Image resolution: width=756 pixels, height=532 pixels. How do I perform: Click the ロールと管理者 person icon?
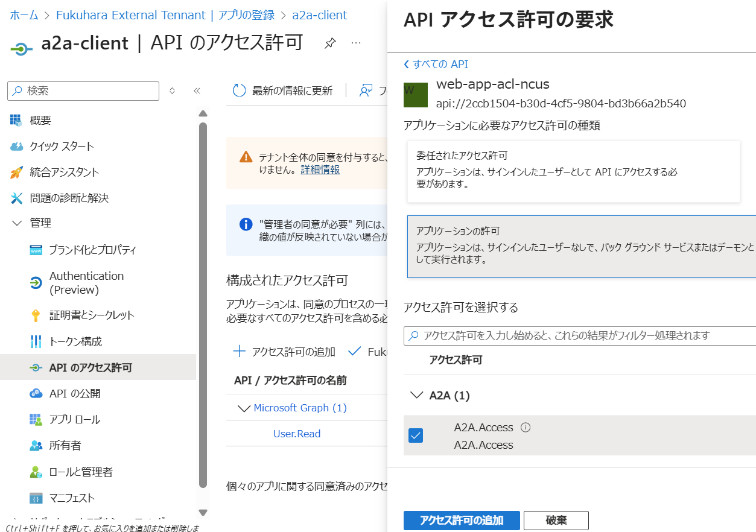click(x=36, y=472)
